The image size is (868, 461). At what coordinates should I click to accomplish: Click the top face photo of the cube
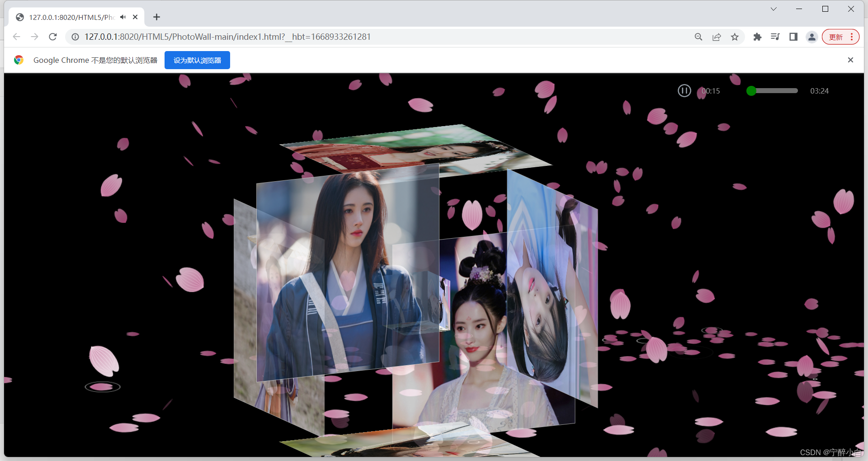point(416,149)
